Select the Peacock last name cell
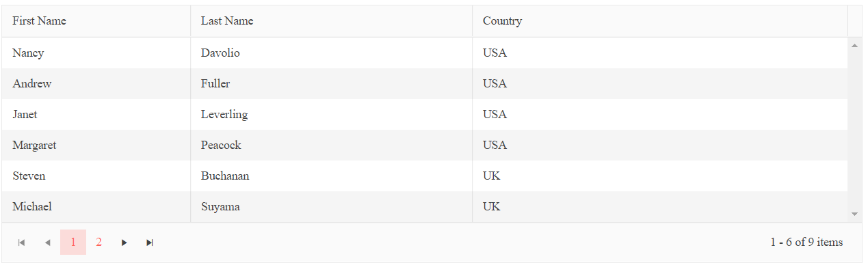 [332, 145]
